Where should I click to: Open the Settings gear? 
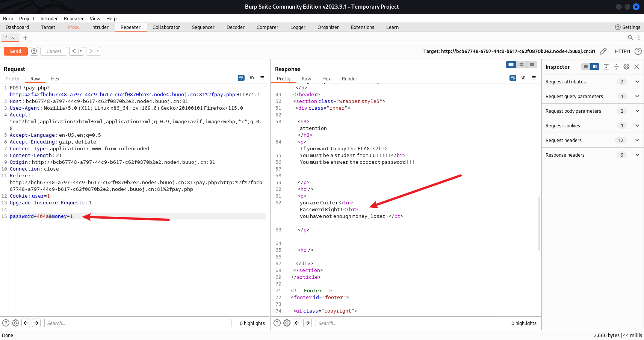tap(627, 27)
